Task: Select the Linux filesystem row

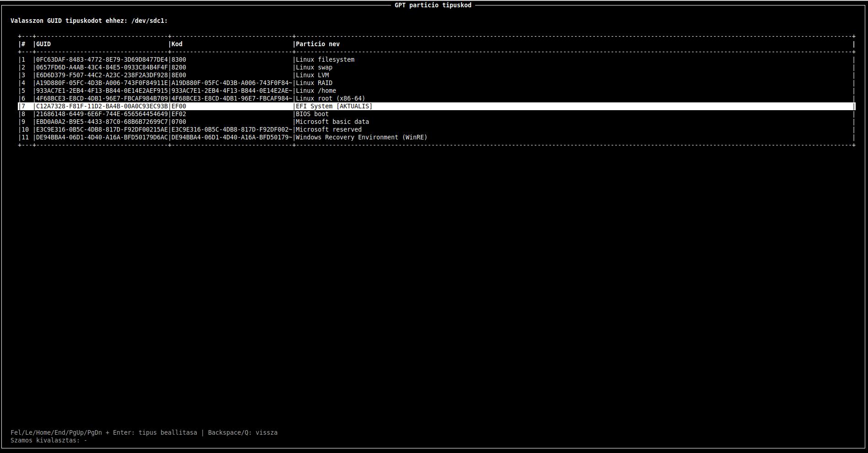Action: click(436, 59)
